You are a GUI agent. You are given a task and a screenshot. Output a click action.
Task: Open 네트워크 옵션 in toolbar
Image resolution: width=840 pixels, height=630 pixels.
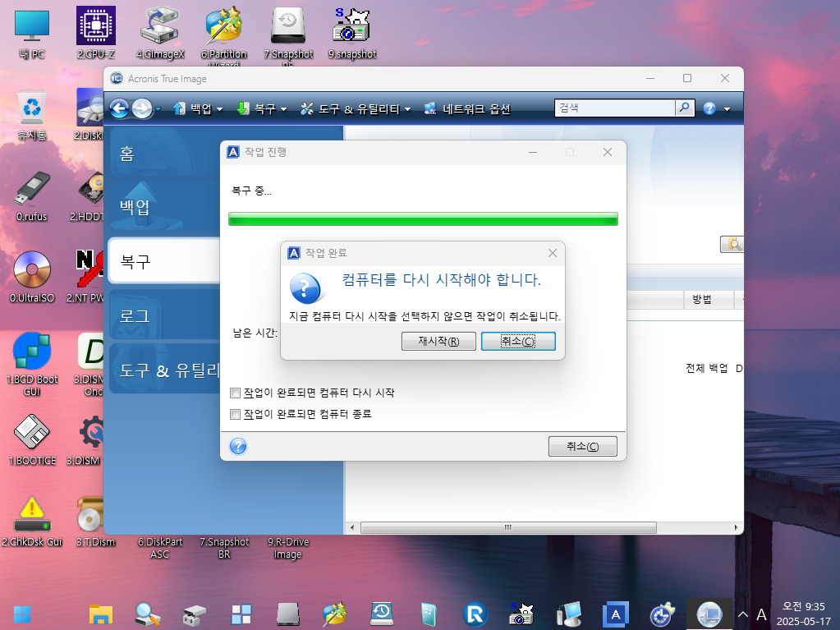click(467, 108)
